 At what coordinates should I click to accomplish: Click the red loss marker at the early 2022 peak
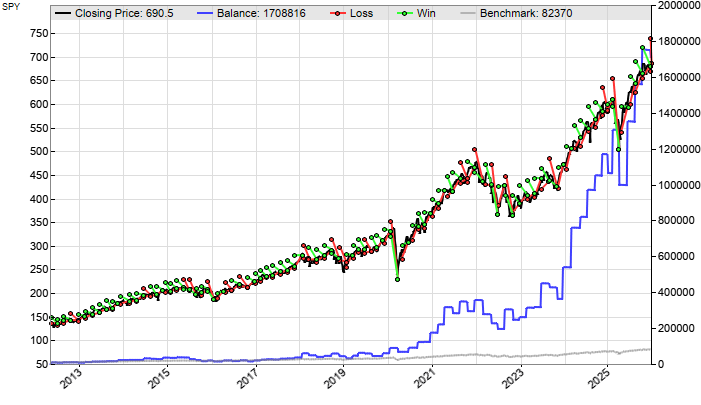pyautogui.click(x=475, y=150)
